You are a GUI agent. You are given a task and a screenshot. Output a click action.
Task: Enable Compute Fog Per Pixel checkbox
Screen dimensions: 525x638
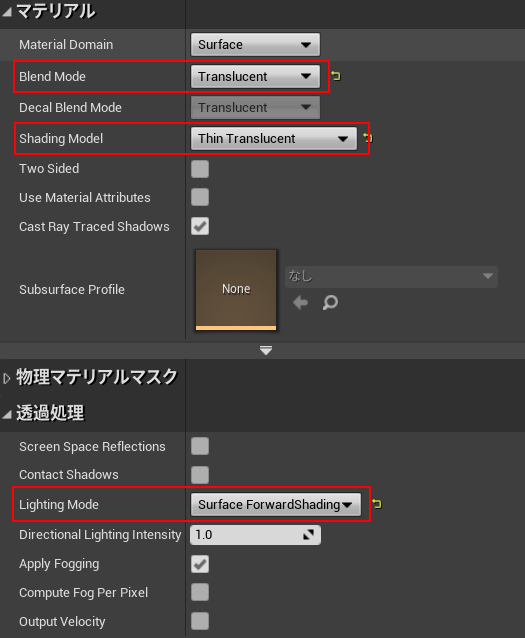tap(200, 592)
